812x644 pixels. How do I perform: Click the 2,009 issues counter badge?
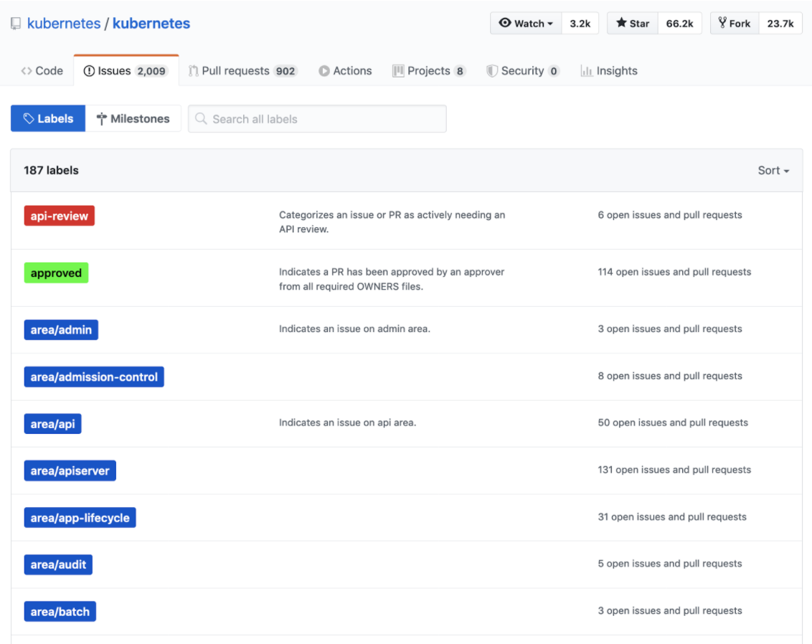tap(151, 71)
